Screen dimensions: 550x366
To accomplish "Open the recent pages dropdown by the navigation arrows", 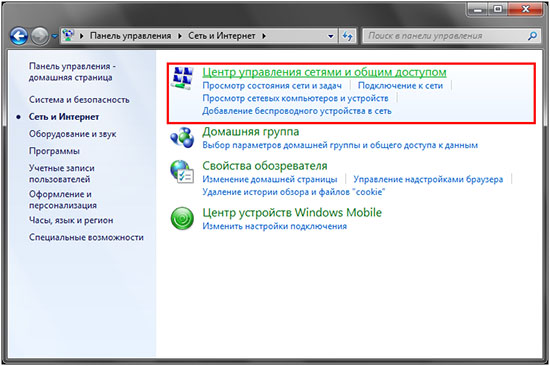I will pos(54,36).
